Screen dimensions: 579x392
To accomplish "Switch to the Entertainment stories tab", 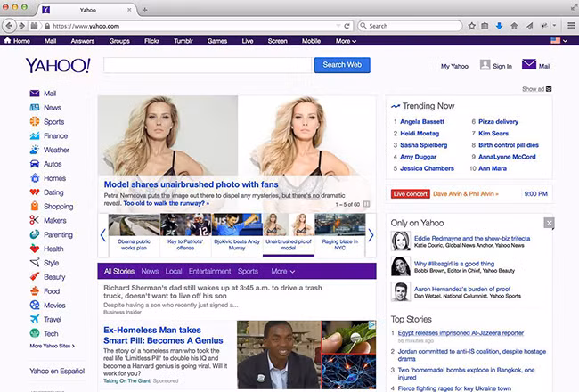I will pos(209,271).
